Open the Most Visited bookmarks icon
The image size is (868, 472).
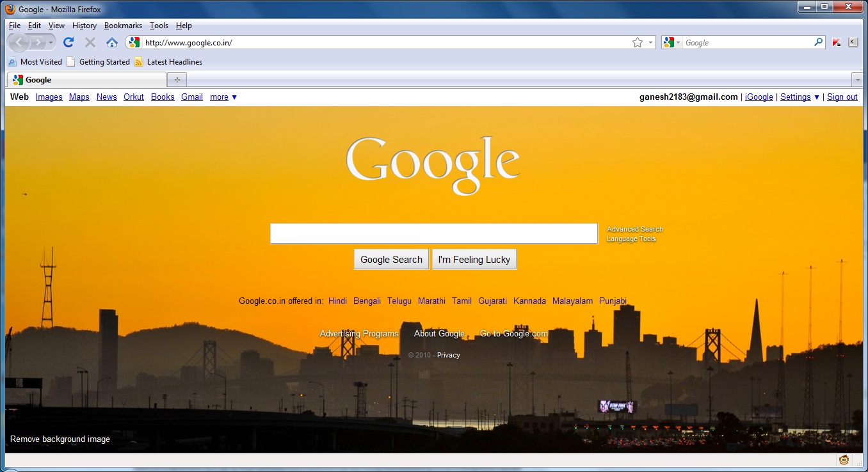click(12, 62)
